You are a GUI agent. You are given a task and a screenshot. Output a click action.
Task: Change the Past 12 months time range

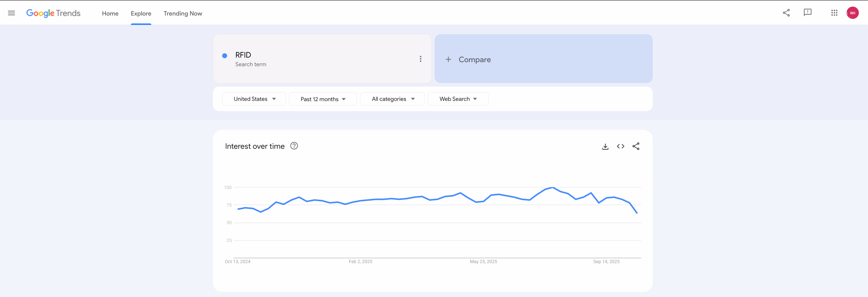322,99
